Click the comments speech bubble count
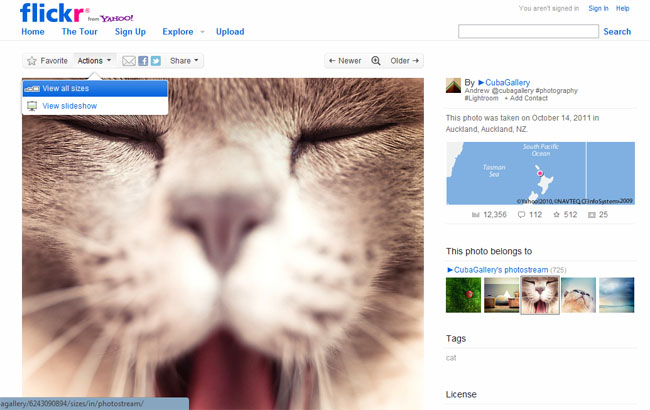 coord(528,215)
